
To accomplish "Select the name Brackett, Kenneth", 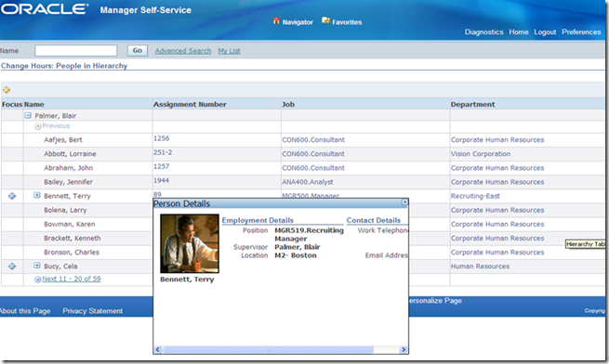I will coord(73,238).
